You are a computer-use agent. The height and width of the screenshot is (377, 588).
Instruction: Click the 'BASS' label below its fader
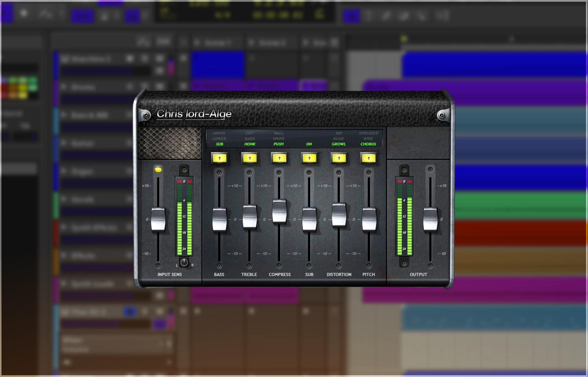(x=219, y=274)
